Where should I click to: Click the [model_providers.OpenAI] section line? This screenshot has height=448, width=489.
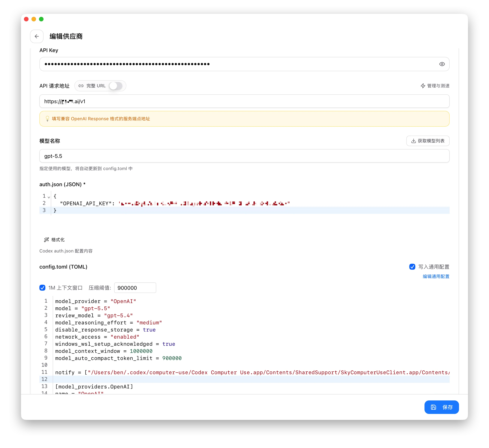click(251, 387)
